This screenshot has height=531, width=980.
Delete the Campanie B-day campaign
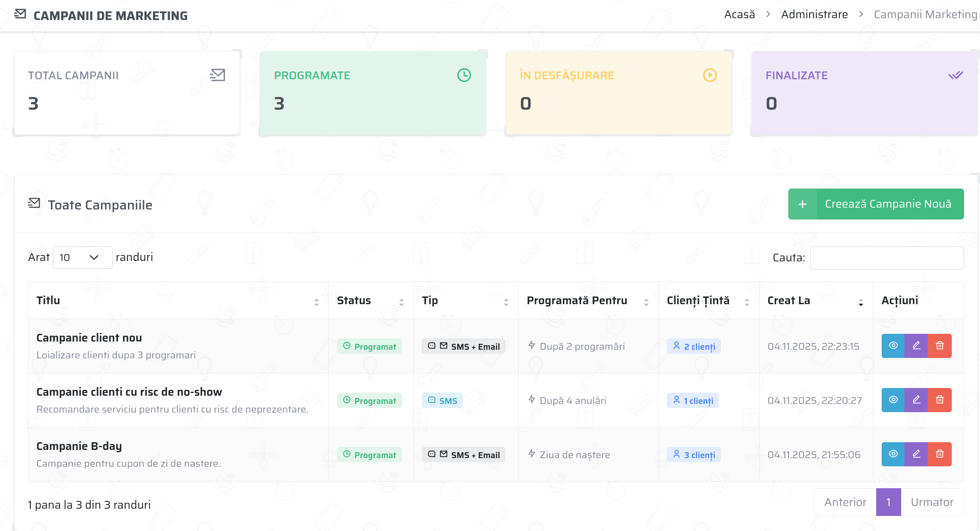pyautogui.click(x=939, y=454)
